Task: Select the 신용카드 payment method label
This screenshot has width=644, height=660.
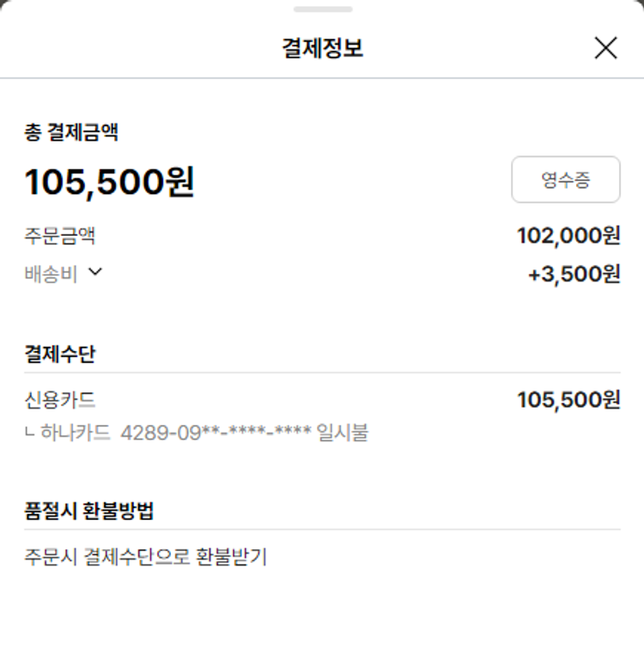Action: (x=59, y=400)
